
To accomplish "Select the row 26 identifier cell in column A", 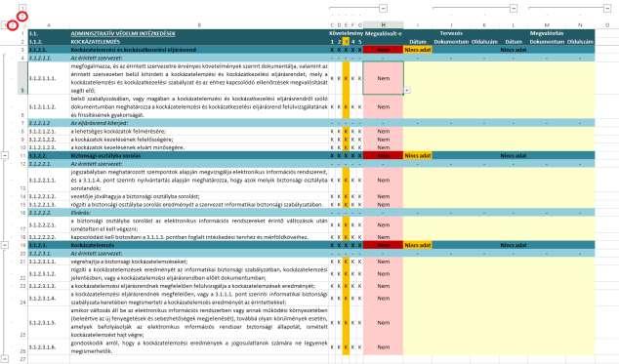I will click(49, 347).
